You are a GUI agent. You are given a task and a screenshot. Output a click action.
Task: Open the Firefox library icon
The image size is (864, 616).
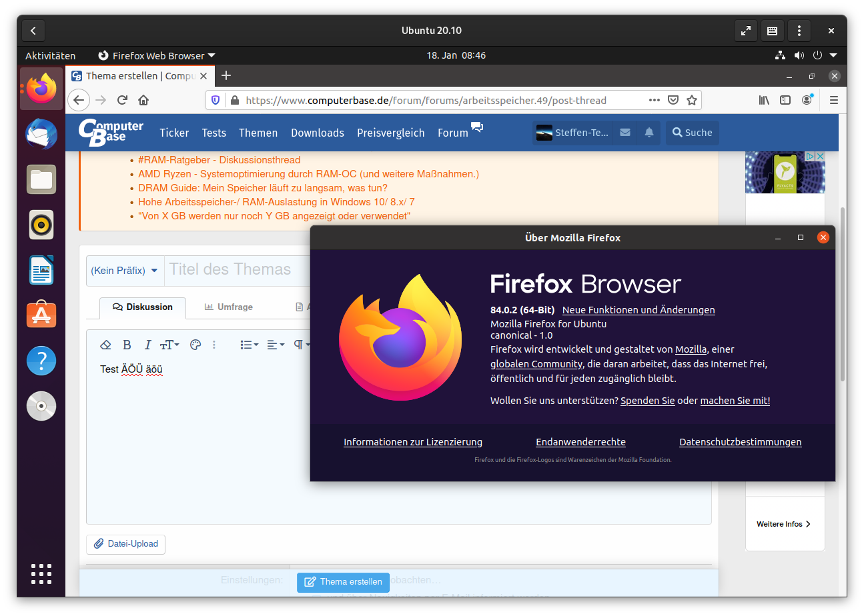tap(764, 100)
